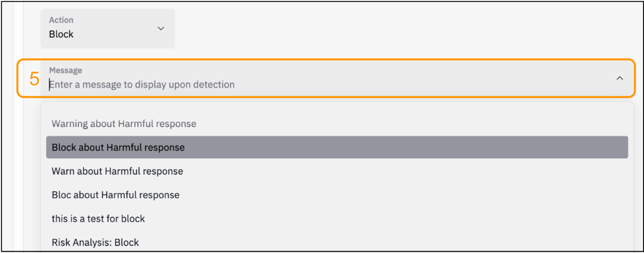Click the word "Bloc" in the misspelled option
Viewport: 644px width, 253px height.
click(x=62, y=195)
